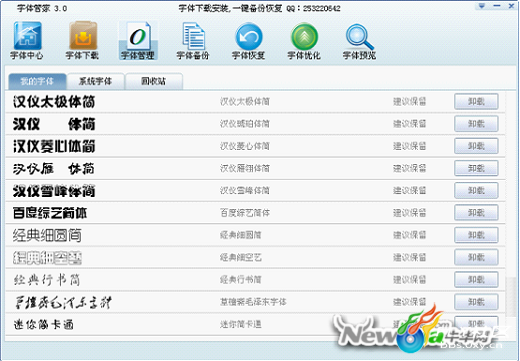This screenshot has height=361, width=520.
Task: Switch to the 我的字体 tab
Action: tap(37, 81)
